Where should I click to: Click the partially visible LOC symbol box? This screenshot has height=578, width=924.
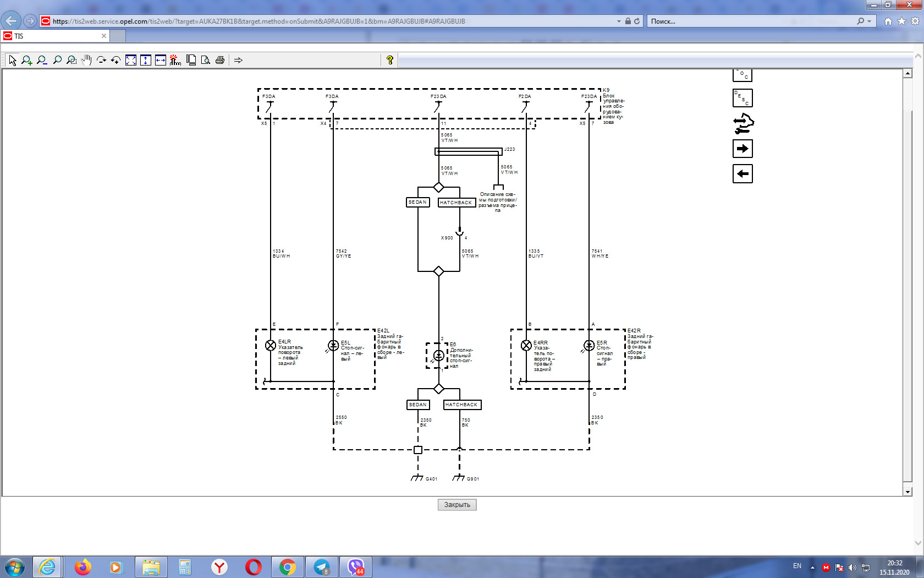pyautogui.click(x=743, y=75)
